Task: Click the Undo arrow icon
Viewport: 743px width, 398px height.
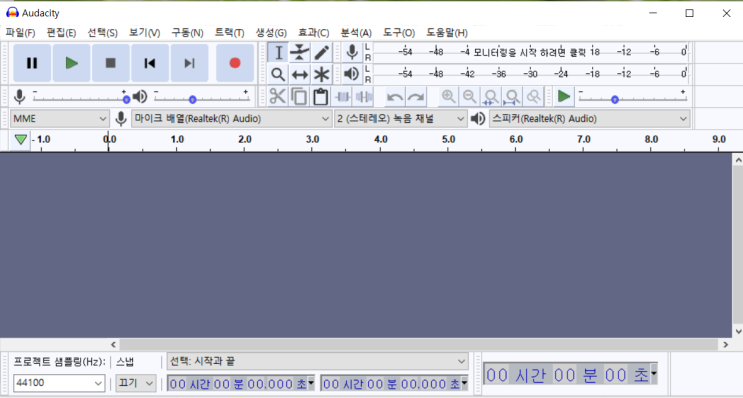Action: click(395, 97)
